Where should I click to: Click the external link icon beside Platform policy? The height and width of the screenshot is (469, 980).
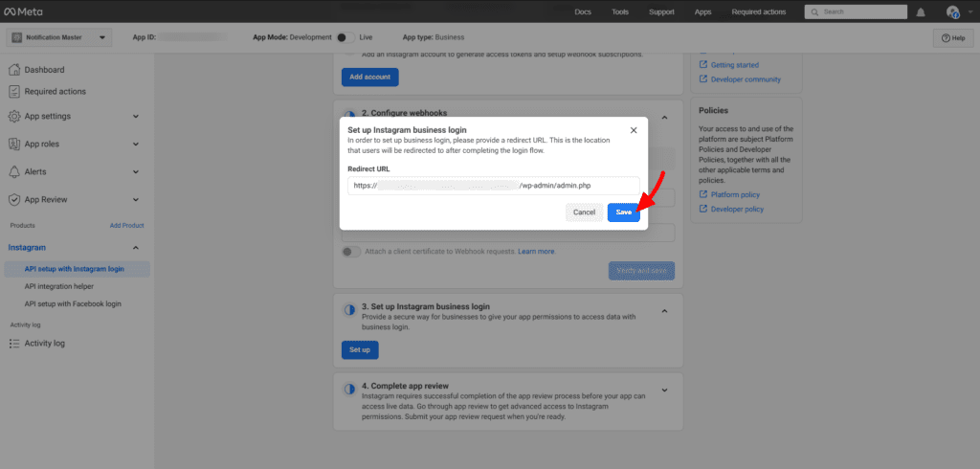tap(703, 194)
